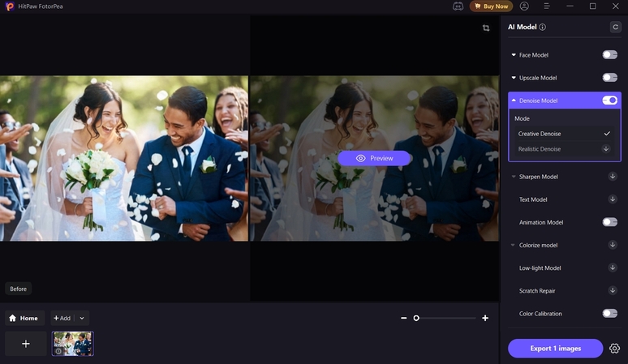Download the Colorize model
This screenshot has height=364, width=628.
coord(613,245)
